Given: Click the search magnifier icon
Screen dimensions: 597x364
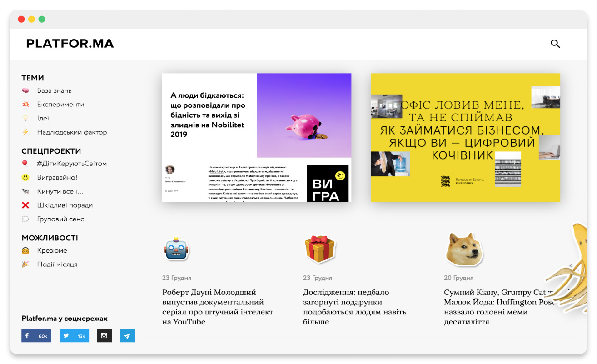Looking at the screenshot, I should (555, 44).
